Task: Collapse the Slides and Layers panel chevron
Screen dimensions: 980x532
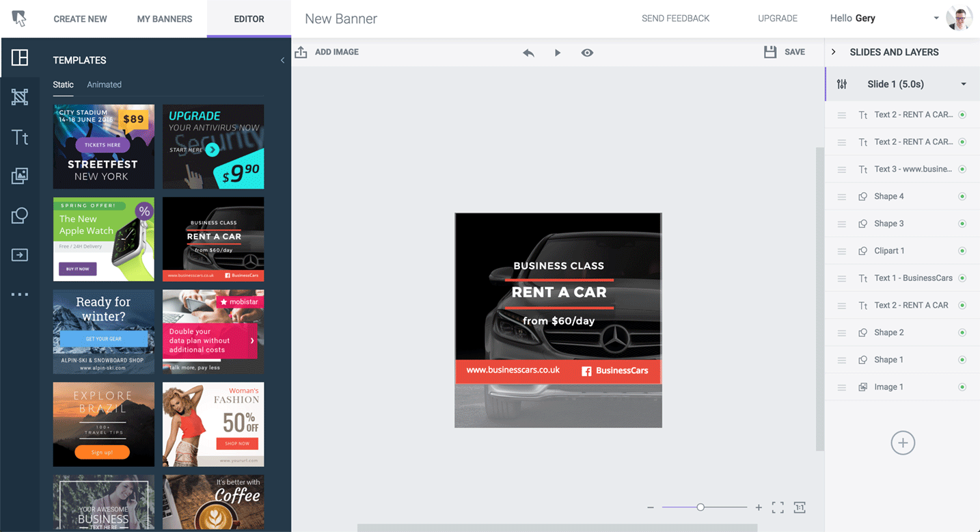Action: point(834,52)
